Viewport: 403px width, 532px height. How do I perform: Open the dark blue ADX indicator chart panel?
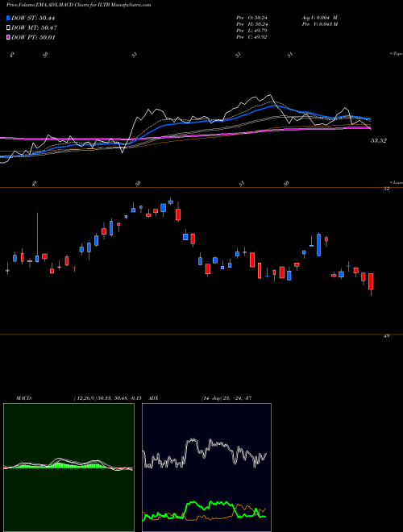click(206, 468)
